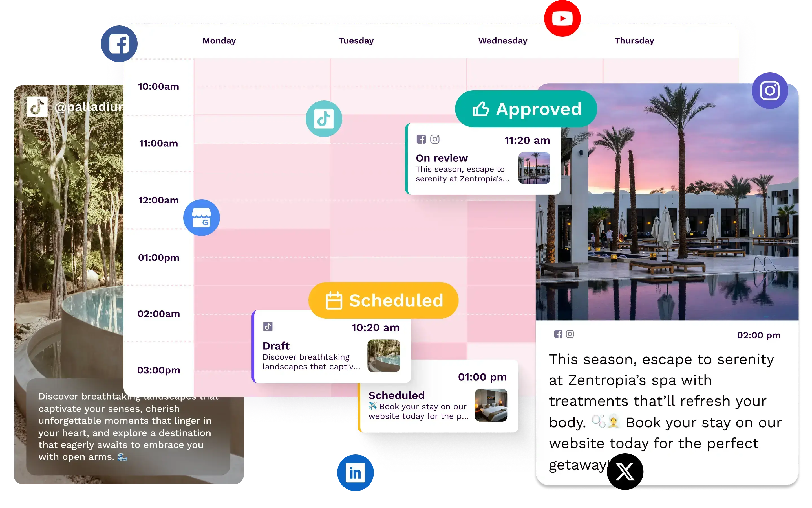Click the TikTok icon on the Draft card
Viewport: 812px width, 508px height.
(x=268, y=326)
